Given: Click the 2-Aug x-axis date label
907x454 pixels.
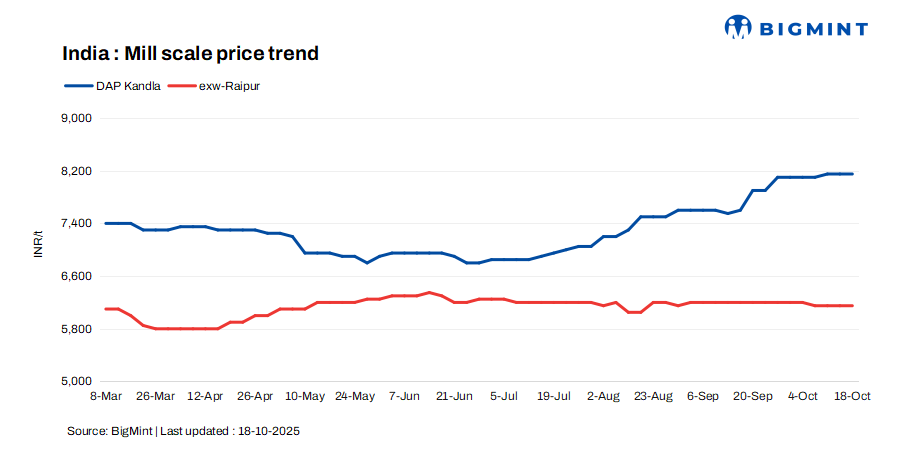Looking at the screenshot, I should point(604,397).
